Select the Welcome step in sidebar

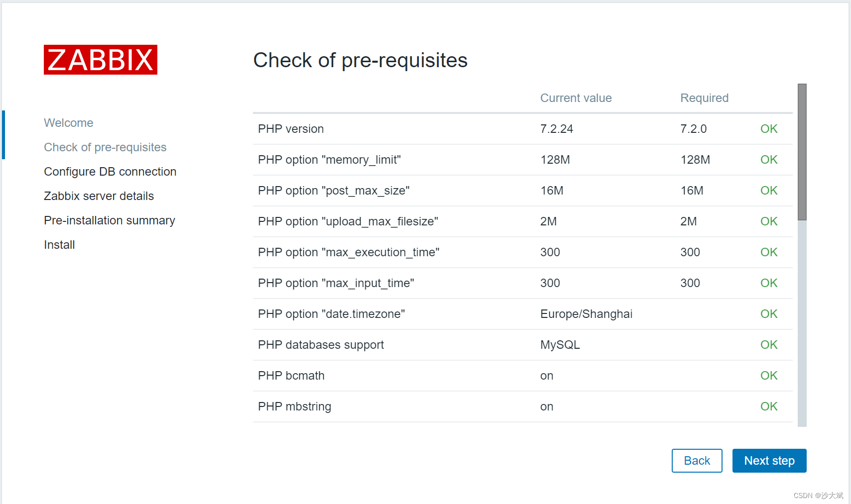tap(69, 123)
